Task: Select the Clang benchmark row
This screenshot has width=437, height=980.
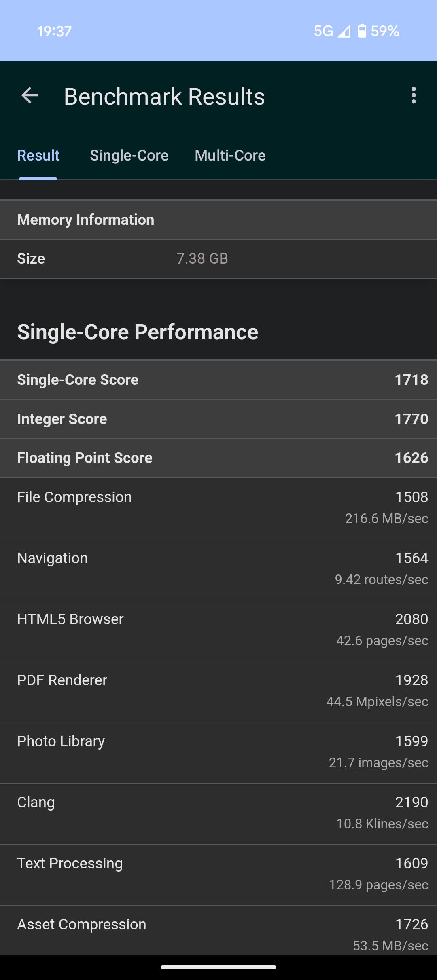Action: tap(218, 813)
